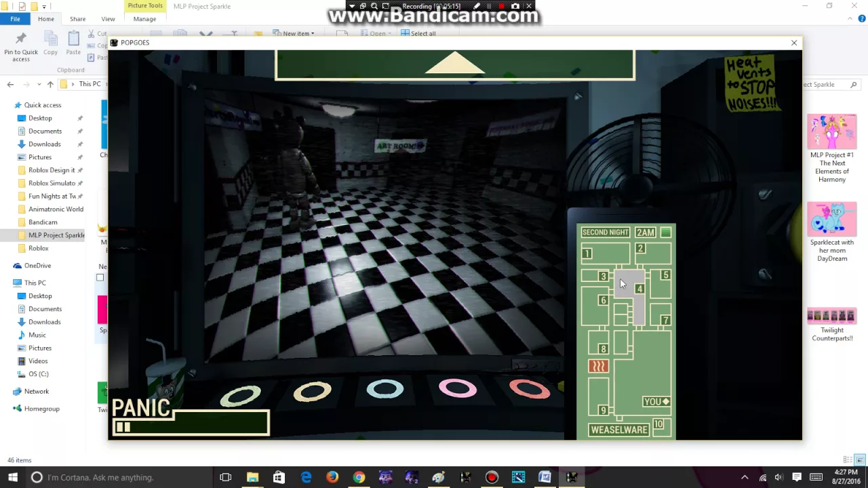Click Pin to Quick access

click(x=21, y=46)
